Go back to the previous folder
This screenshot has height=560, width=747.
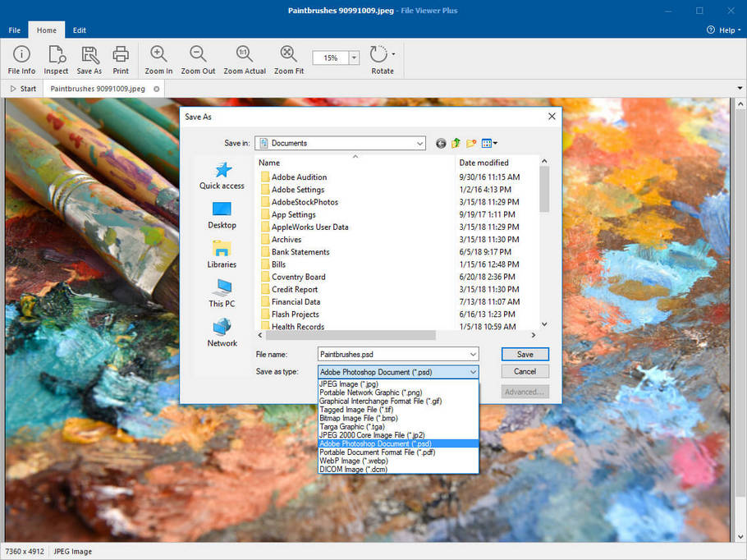click(441, 143)
